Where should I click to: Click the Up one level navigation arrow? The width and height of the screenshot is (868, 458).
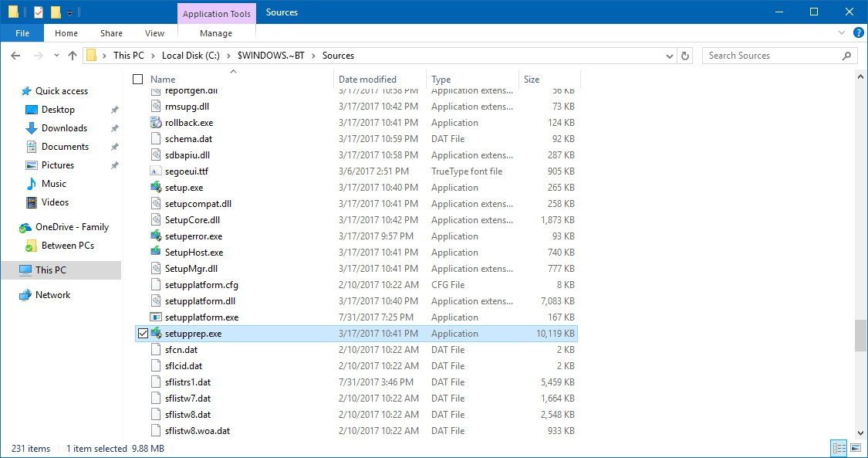tap(73, 55)
